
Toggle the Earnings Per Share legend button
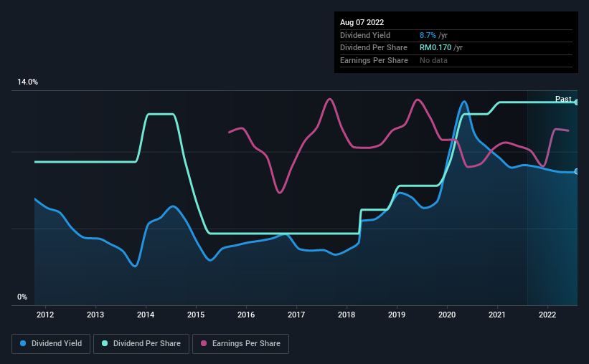pos(240,344)
